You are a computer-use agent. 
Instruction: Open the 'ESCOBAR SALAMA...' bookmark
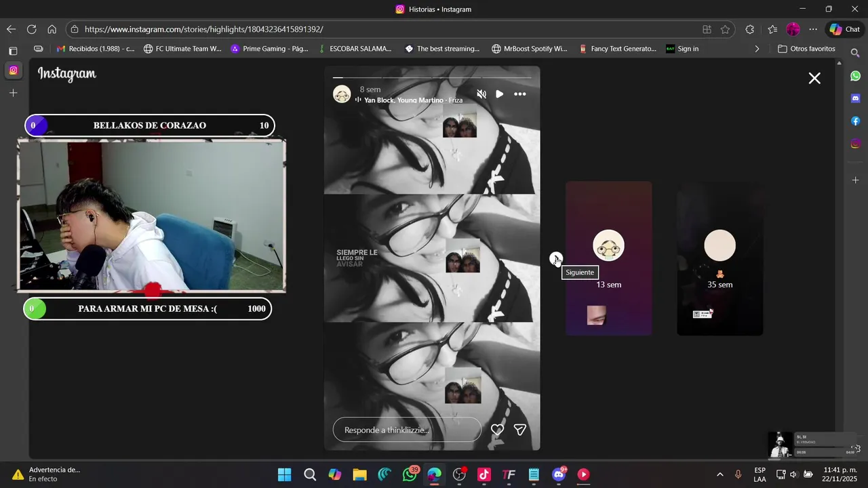tap(355, 49)
